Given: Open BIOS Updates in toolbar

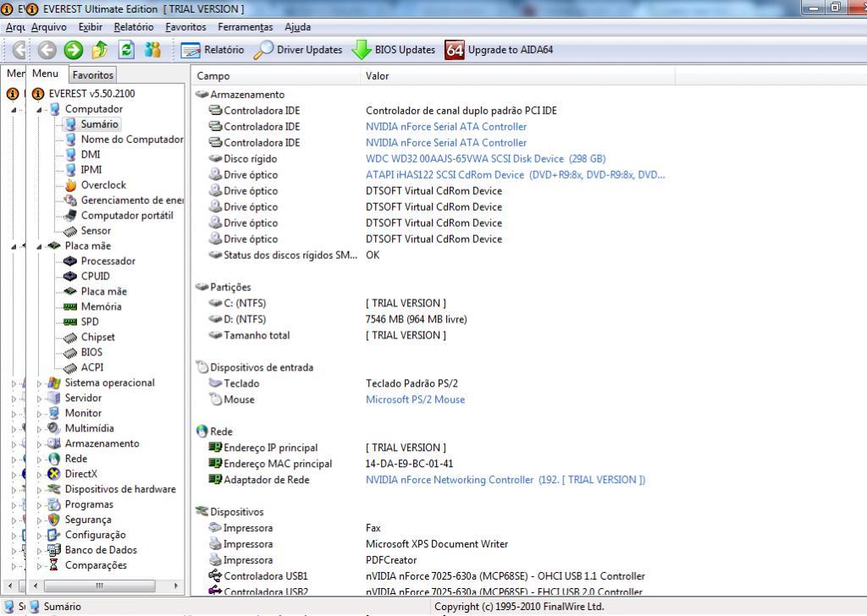Looking at the screenshot, I should [394, 50].
